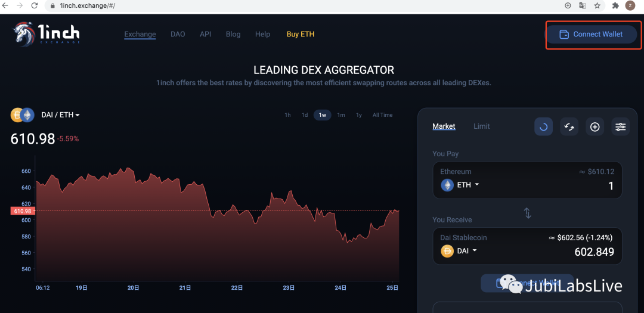Reload the page with refresh icon
This screenshot has height=313, width=644.
(x=35, y=5)
